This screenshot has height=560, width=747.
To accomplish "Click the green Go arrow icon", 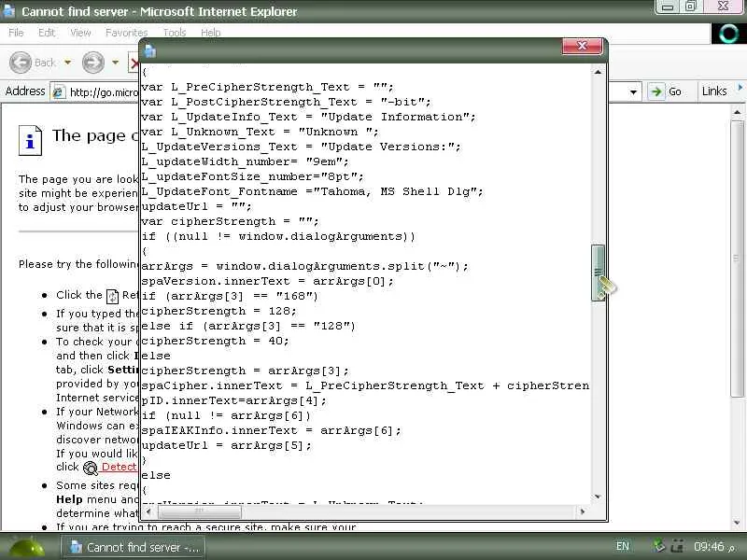I will click(x=656, y=91).
